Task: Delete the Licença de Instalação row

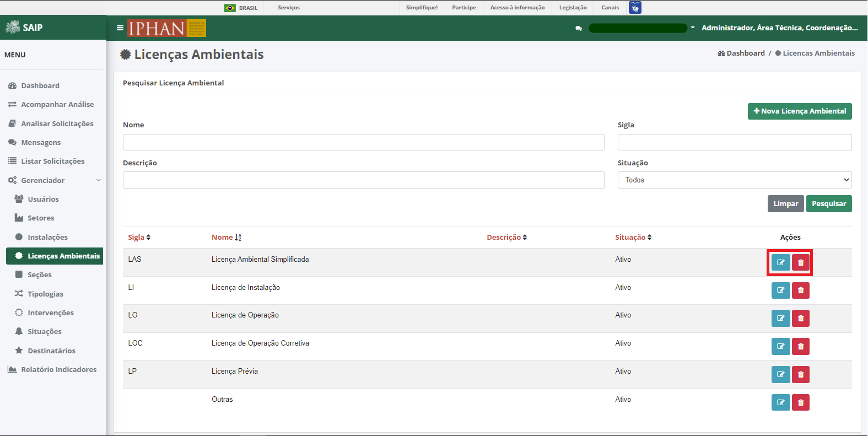Action: click(x=801, y=290)
